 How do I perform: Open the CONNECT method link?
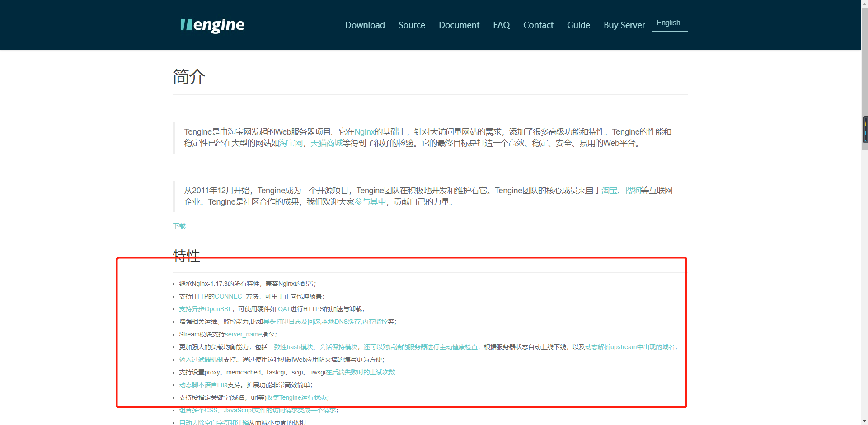pos(230,296)
